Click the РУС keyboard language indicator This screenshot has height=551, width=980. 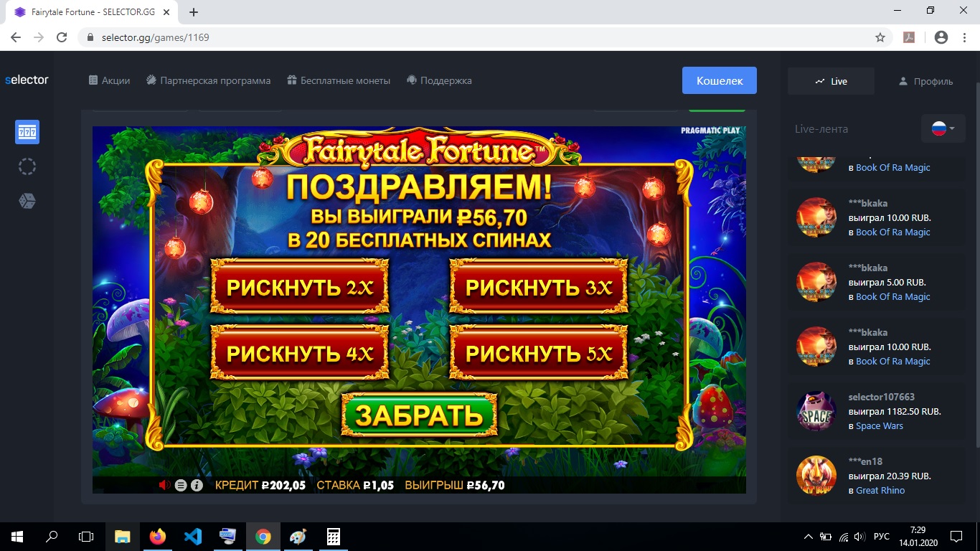(x=882, y=536)
